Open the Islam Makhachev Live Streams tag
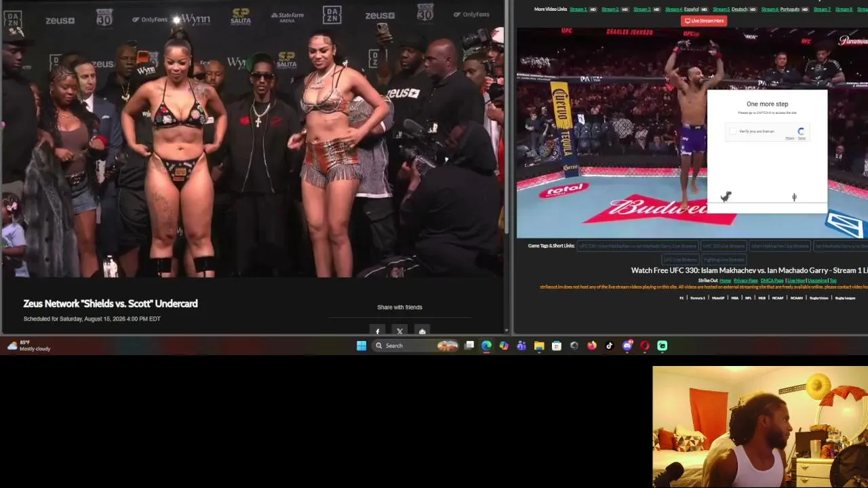 point(780,246)
